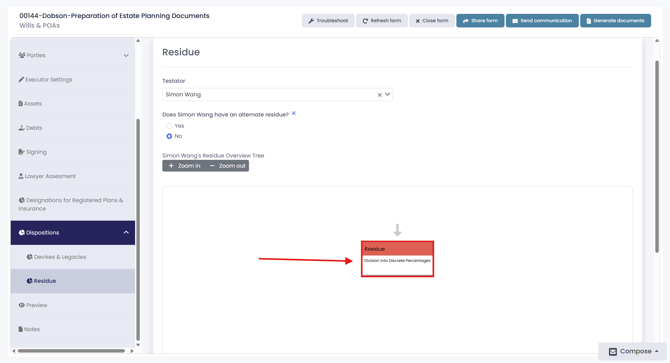
Task: Open Lawyer Assessment page
Action: (73, 176)
